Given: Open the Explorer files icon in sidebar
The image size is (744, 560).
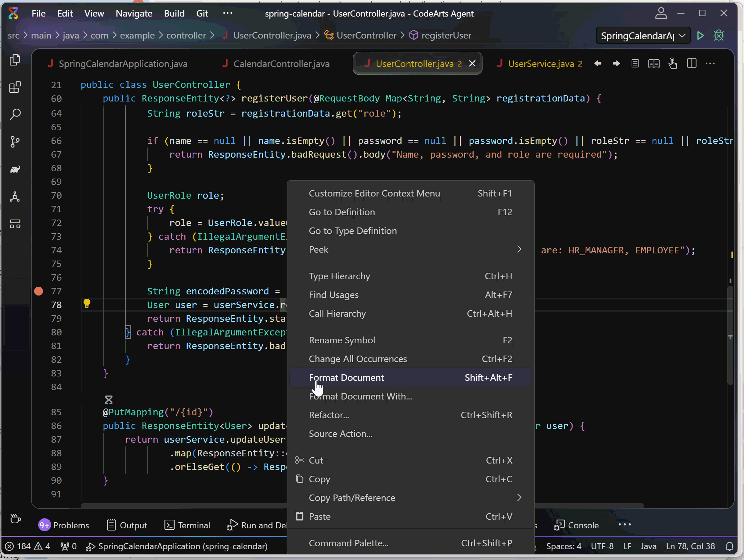Looking at the screenshot, I should point(15,60).
